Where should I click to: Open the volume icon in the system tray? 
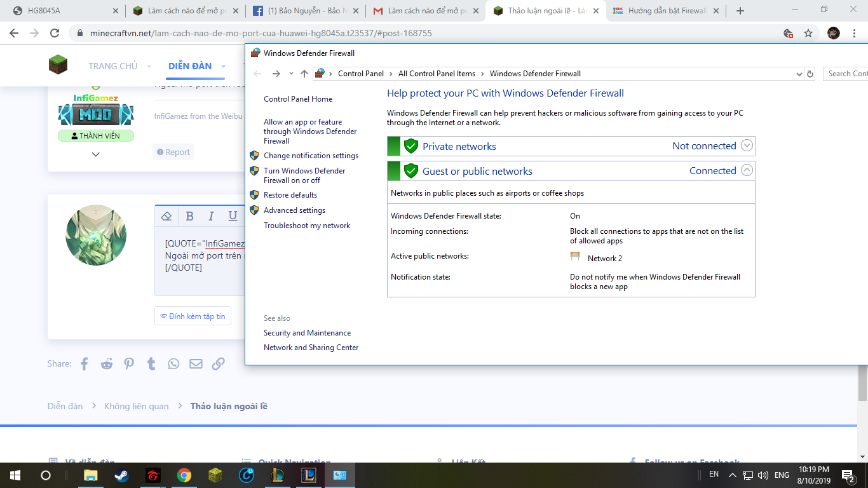[x=763, y=475]
